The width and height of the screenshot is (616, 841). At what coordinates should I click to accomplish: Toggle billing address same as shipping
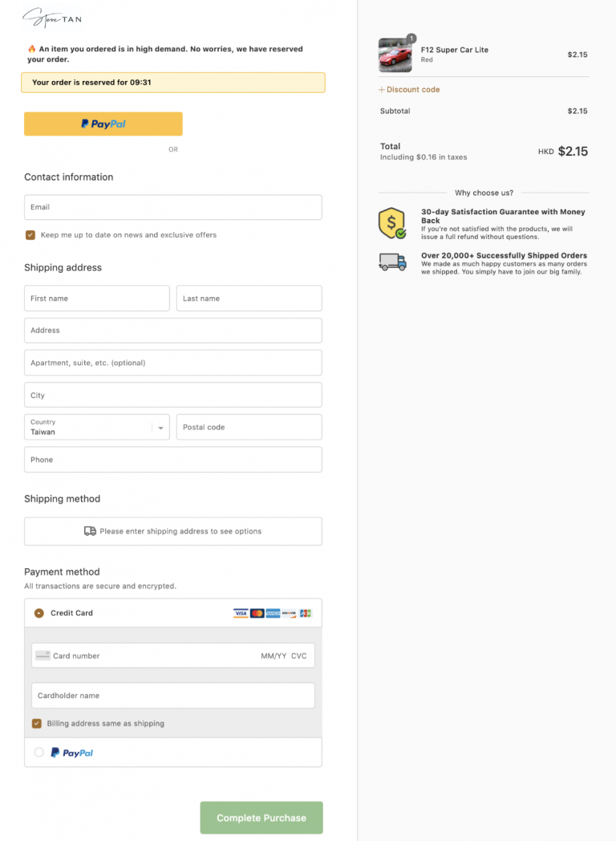click(36, 723)
